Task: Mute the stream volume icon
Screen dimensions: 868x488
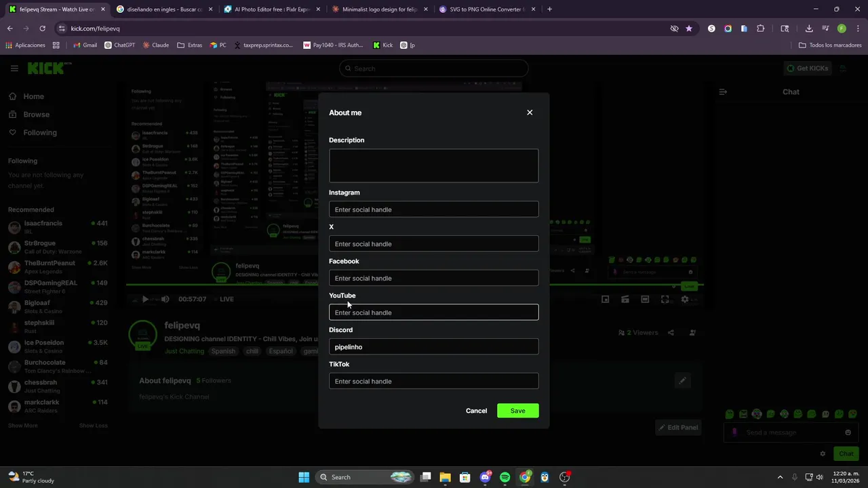Action: point(165,299)
